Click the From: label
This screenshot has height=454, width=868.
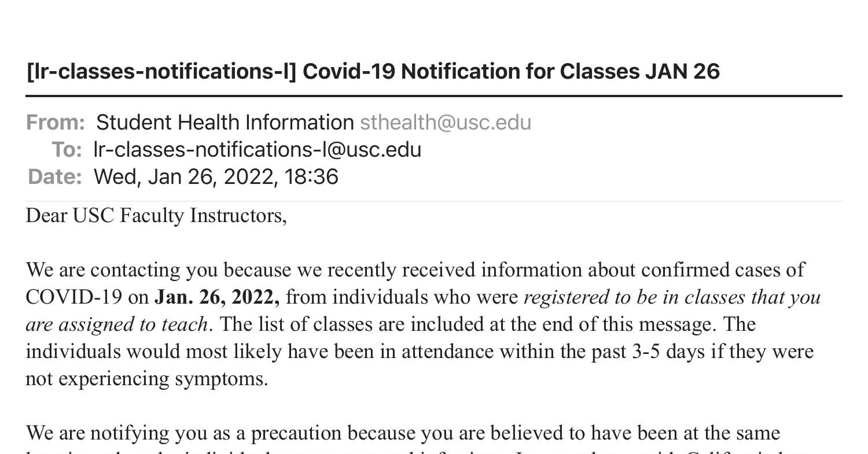56,123
